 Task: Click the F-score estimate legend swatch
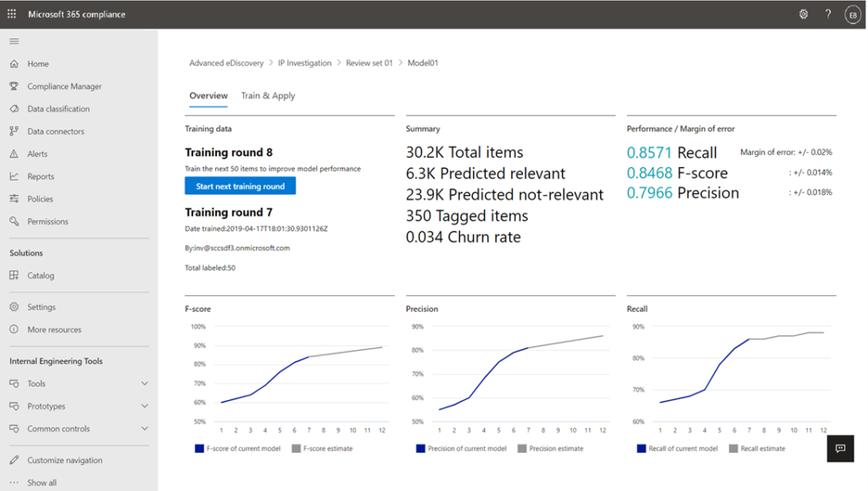click(296, 449)
